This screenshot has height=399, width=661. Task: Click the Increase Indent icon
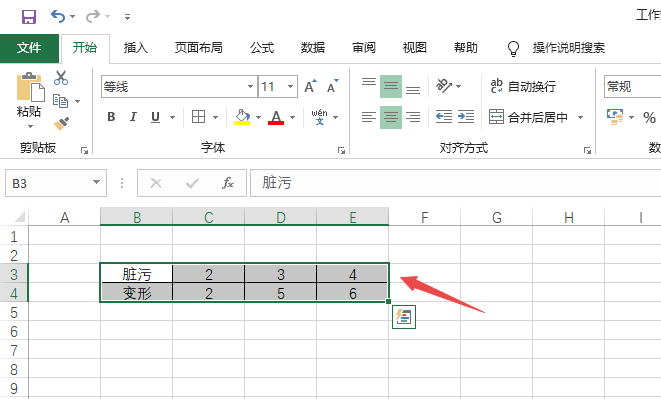[466, 117]
